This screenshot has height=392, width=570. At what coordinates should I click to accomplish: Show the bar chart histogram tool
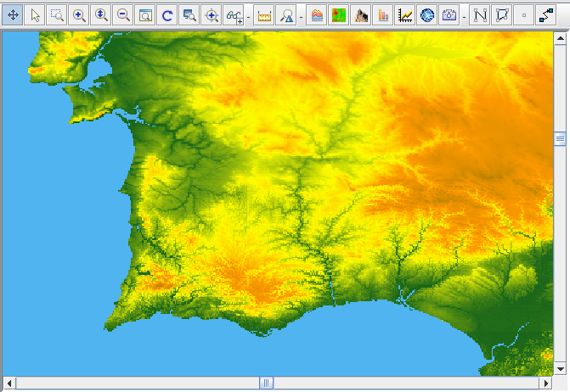point(383,15)
